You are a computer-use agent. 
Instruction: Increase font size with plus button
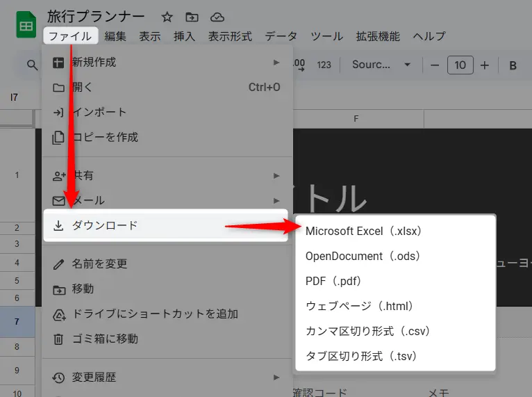485,65
